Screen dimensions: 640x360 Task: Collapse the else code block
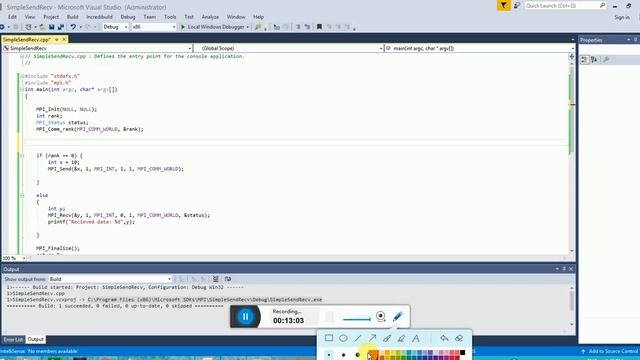[22, 196]
